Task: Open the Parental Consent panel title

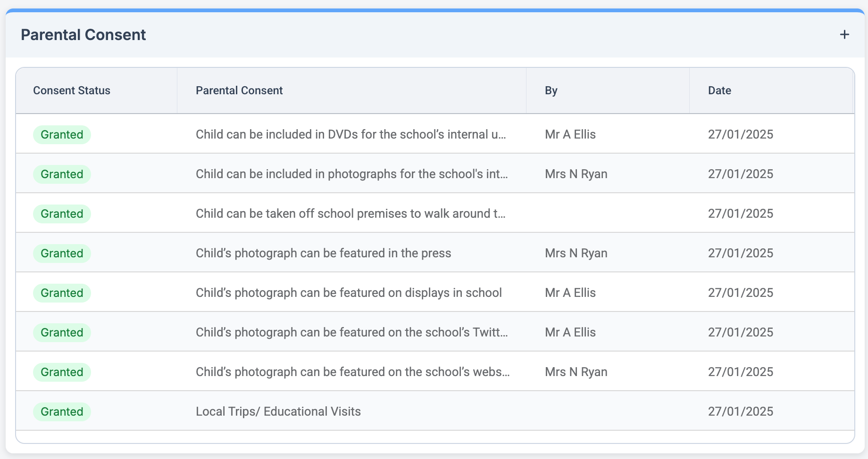Action: pyautogui.click(x=83, y=34)
